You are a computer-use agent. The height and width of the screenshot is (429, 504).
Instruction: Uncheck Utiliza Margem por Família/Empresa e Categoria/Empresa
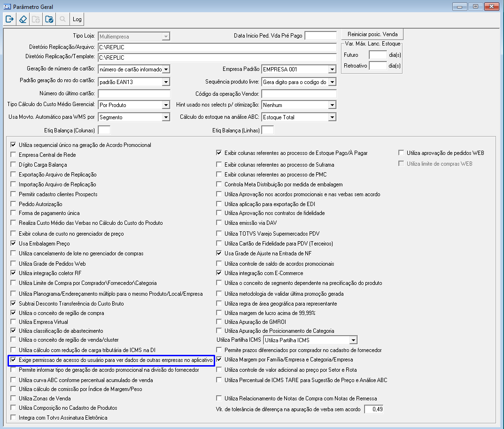[219, 360]
